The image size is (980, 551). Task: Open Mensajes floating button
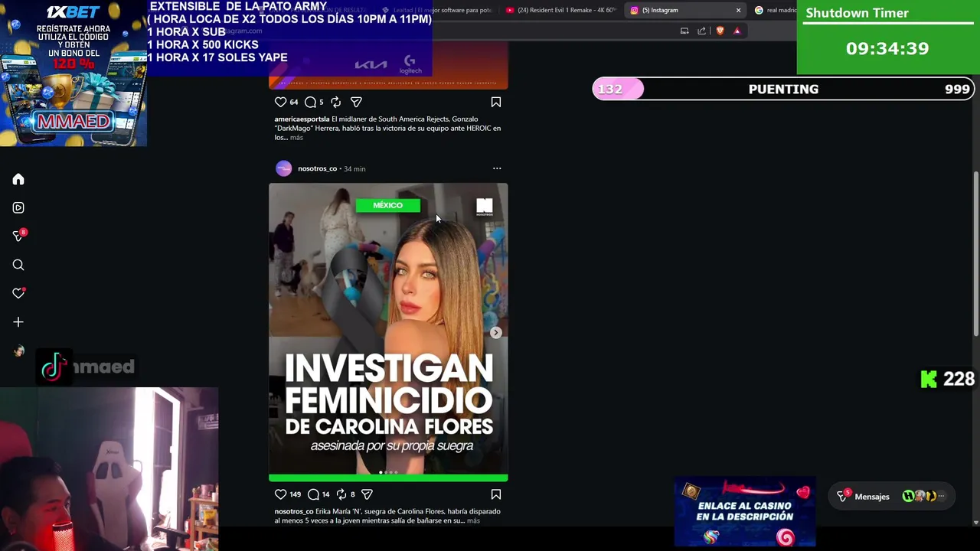(892, 497)
